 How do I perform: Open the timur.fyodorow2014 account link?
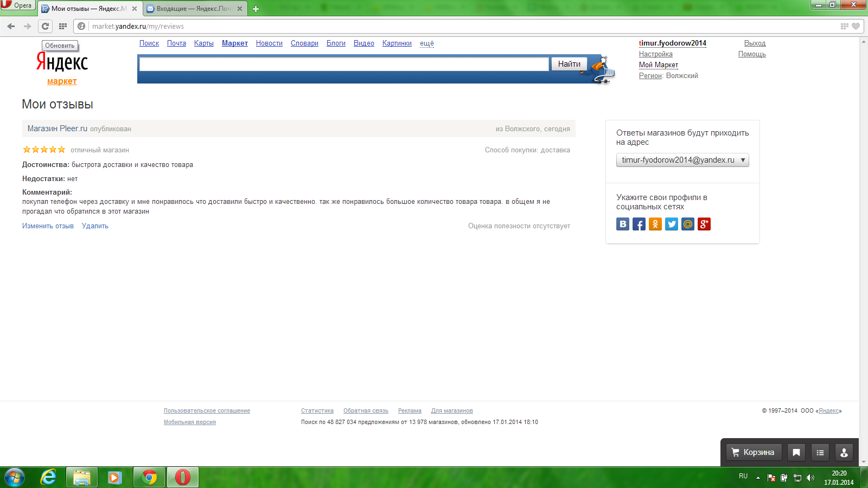[x=673, y=43]
